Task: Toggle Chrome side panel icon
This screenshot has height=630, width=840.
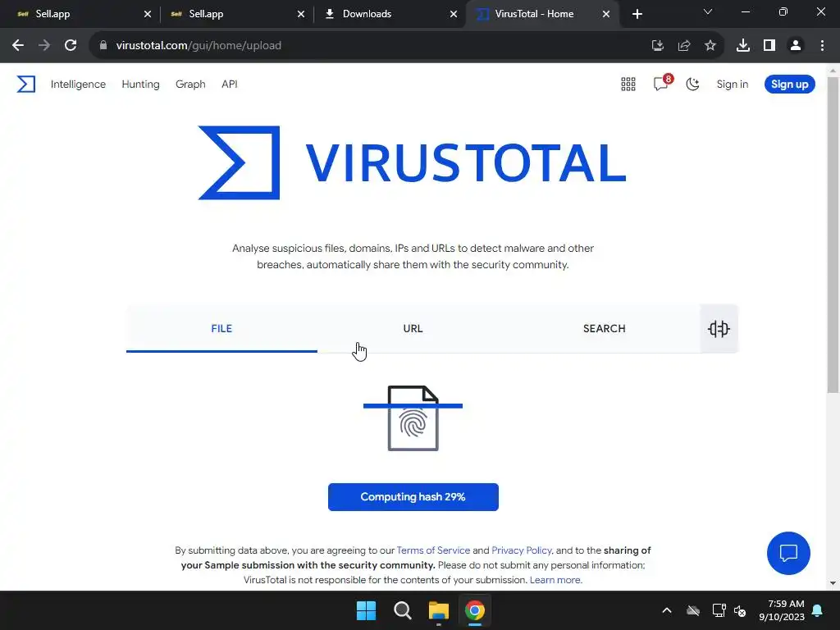Action: tap(769, 46)
